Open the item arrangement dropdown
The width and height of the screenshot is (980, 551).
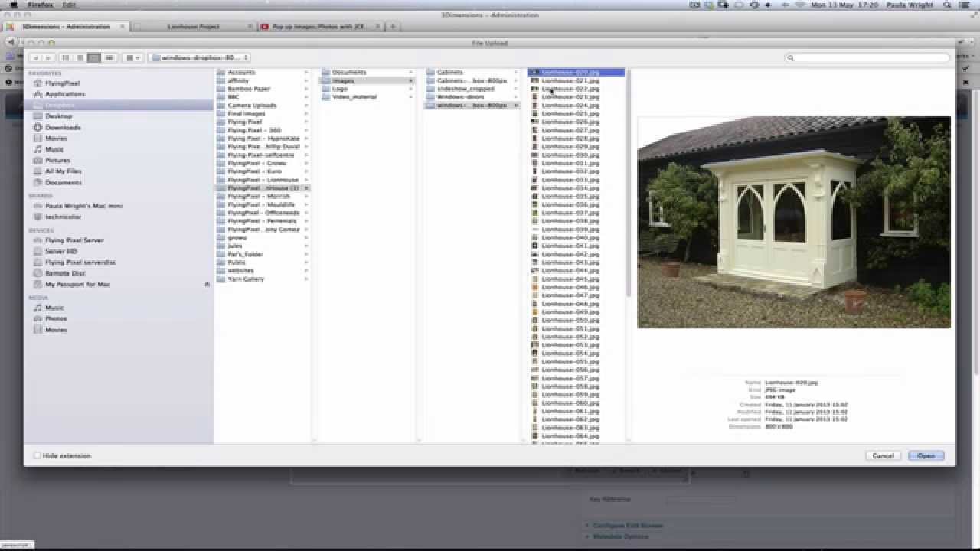click(x=132, y=57)
